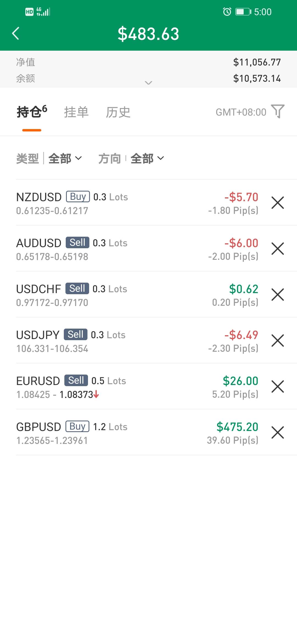Switch to the 挂单 pending orders tab
297x644 pixels.
pos(76,112)
